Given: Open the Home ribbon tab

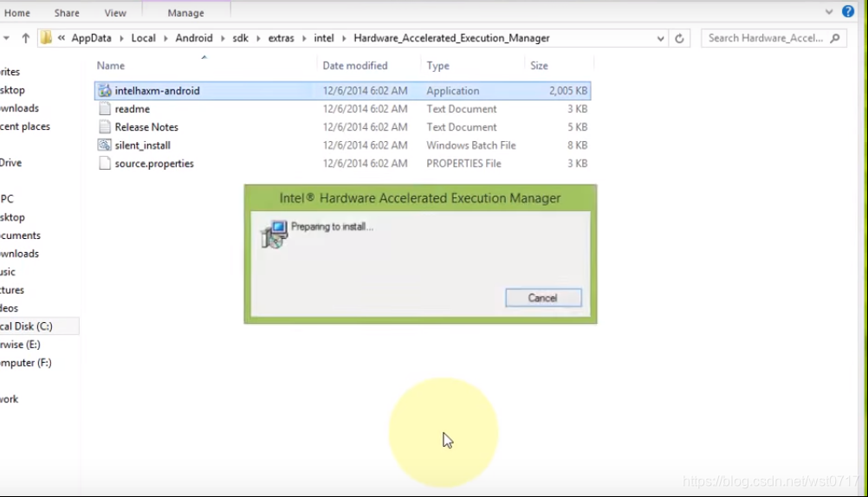Looking at the screenshot, I should (x=17, y=13).
